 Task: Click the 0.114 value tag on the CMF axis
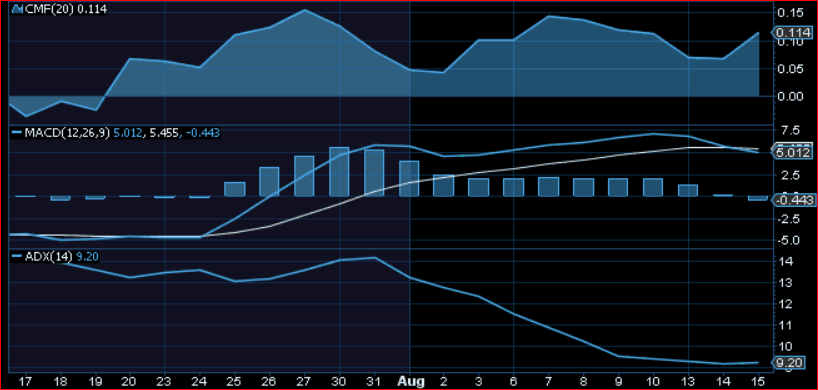[793, 32]
